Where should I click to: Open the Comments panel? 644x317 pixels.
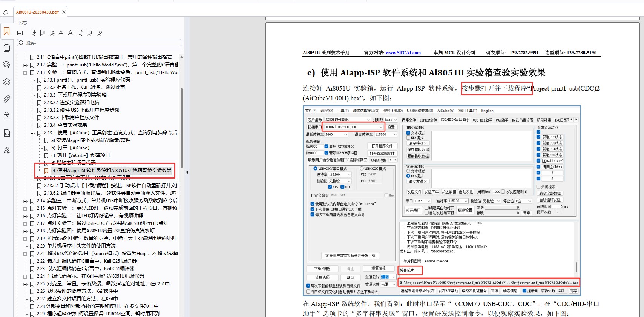click(6, 65)
